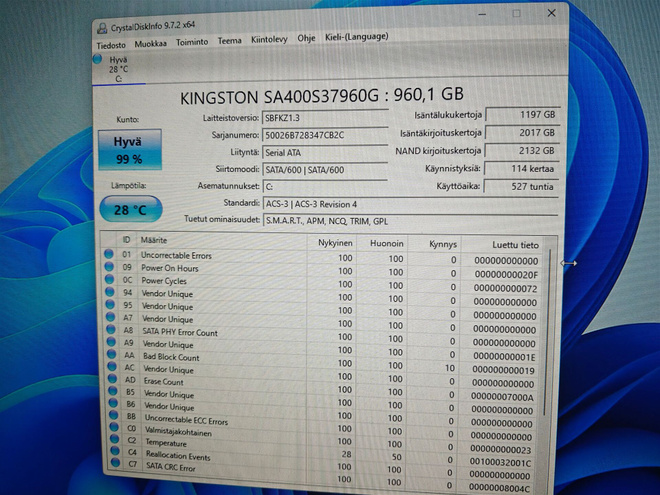Click the status dot for Bad Block Count
This screenshot has height=495, width=660.
(112, 354)
